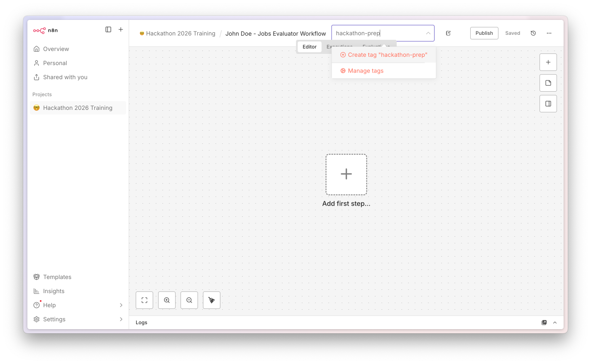Image resolution: width=591 pixels, height=364 pixels.
Task: Expand the Logs panel chevron
Action: pyautogui.click(x=555, y=323)
